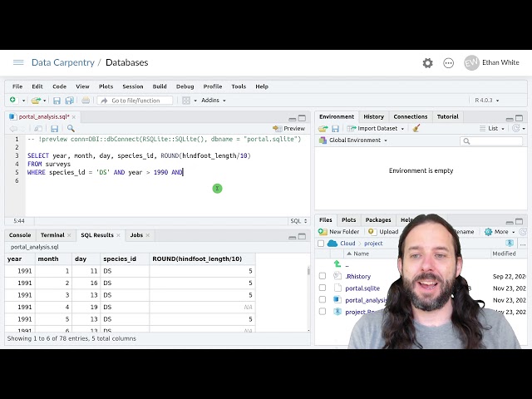Open the Debug menu
Image resolution: width=532 pixels, height=399 pixels.
[185, 86]
